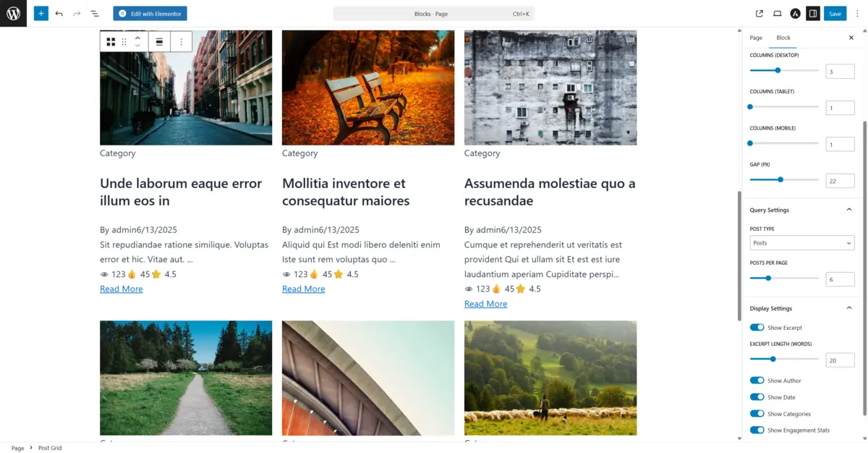This screenshot has width=868, height=453.
Task: Toggle Show Engagement Stats off
Action: [757, 431]
